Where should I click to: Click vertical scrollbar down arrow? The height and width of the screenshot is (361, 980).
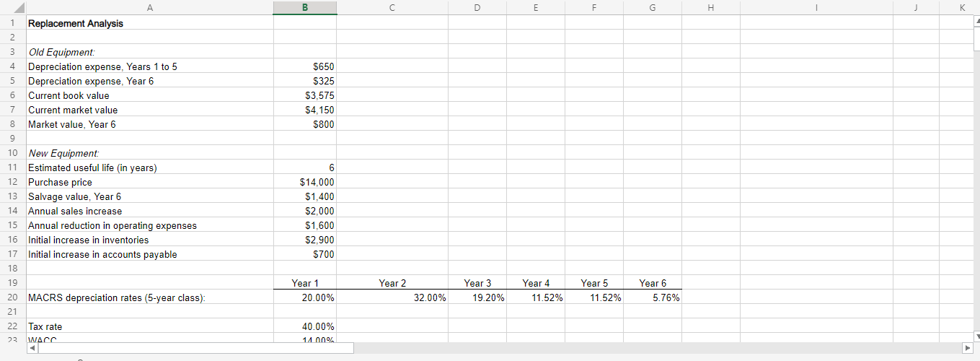point(976,336)
